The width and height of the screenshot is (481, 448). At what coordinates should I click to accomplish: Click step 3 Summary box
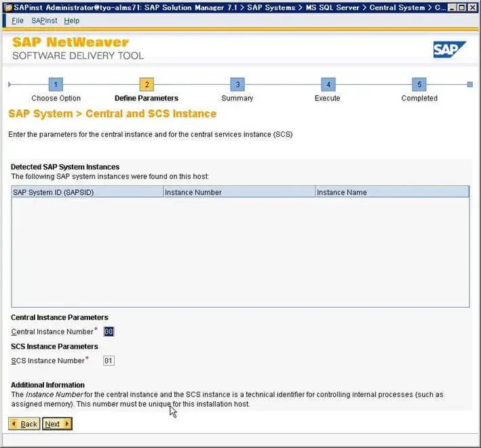[x=237, y=85]
